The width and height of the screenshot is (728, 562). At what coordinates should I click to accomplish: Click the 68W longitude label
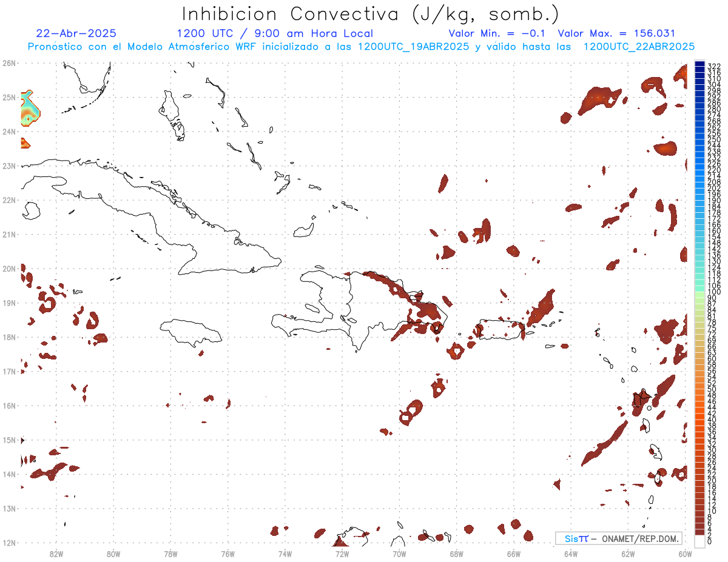(457, 554)
